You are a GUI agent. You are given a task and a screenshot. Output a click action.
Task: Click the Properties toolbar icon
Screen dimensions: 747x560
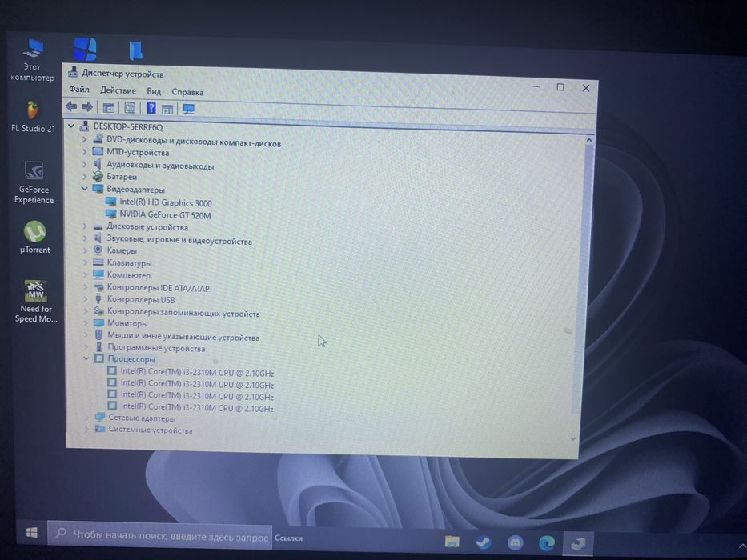coord(130,108)
